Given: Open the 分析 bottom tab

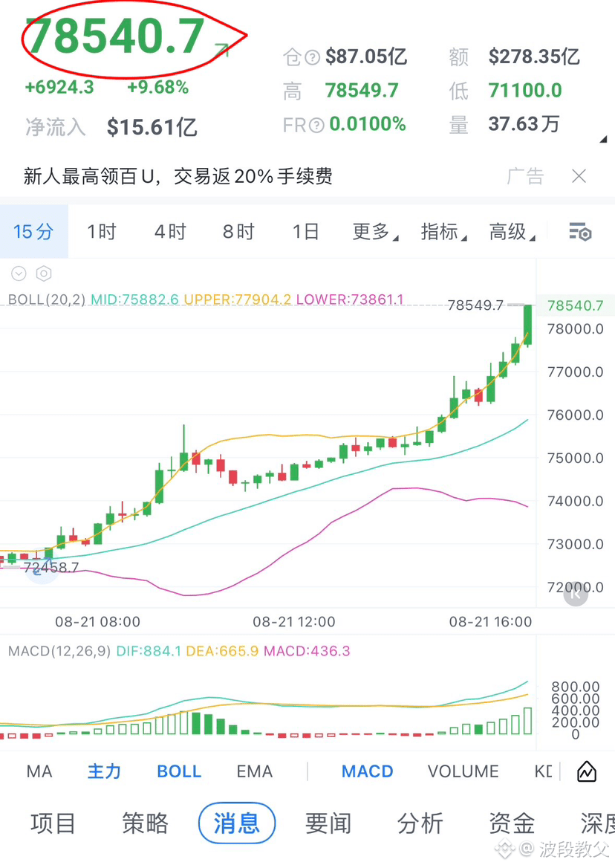Looking at the screenshot, I should tap(420, 823).
